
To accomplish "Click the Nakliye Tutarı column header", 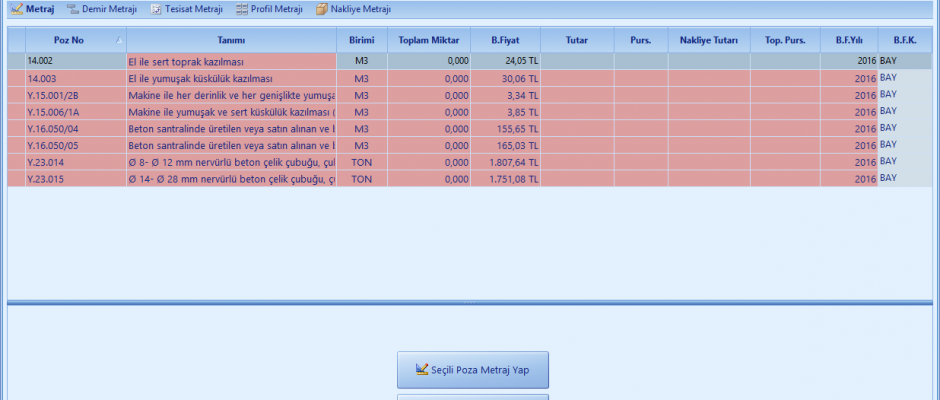I will click(x=708, y=40).
